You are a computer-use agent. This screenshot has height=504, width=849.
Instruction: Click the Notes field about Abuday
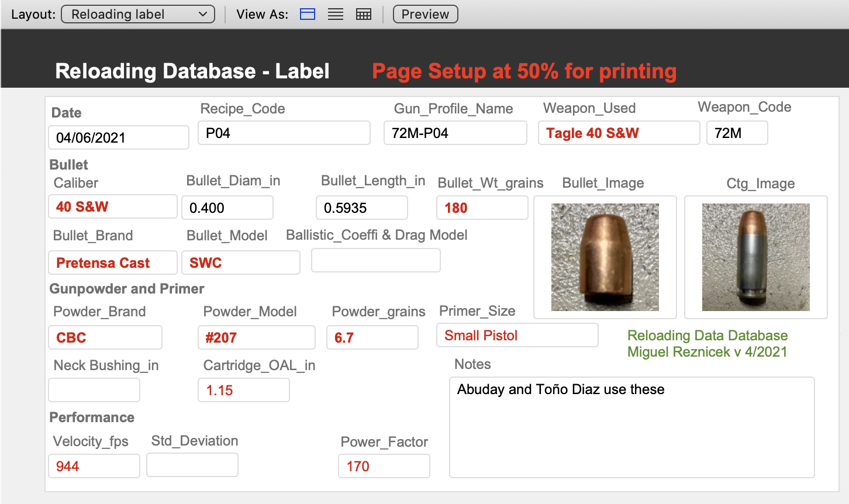[632, 427]
